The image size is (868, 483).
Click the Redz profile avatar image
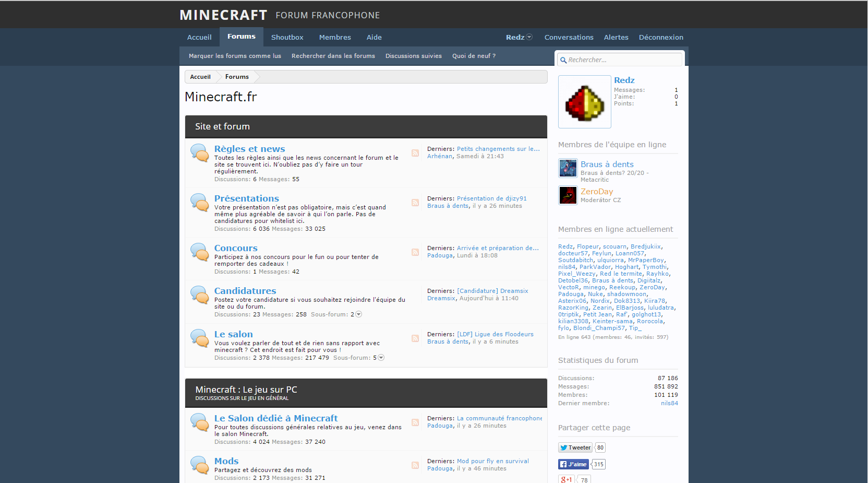585,102
